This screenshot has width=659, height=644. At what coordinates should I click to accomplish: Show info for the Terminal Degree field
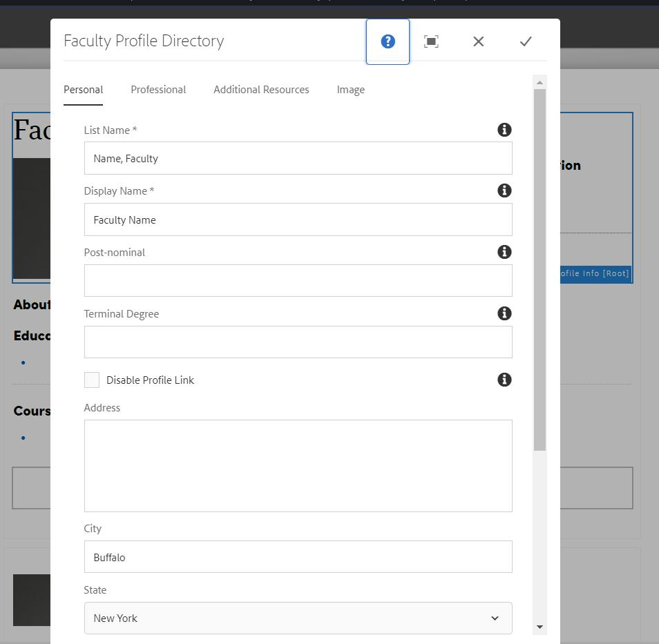click(x=504, y=313)
